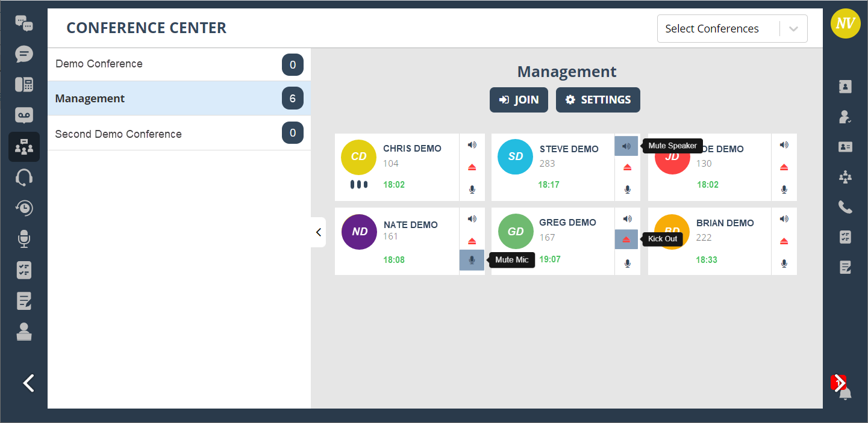Open the recordings microphone sidebar icon

pyautogui.click(x=24, y=239)
